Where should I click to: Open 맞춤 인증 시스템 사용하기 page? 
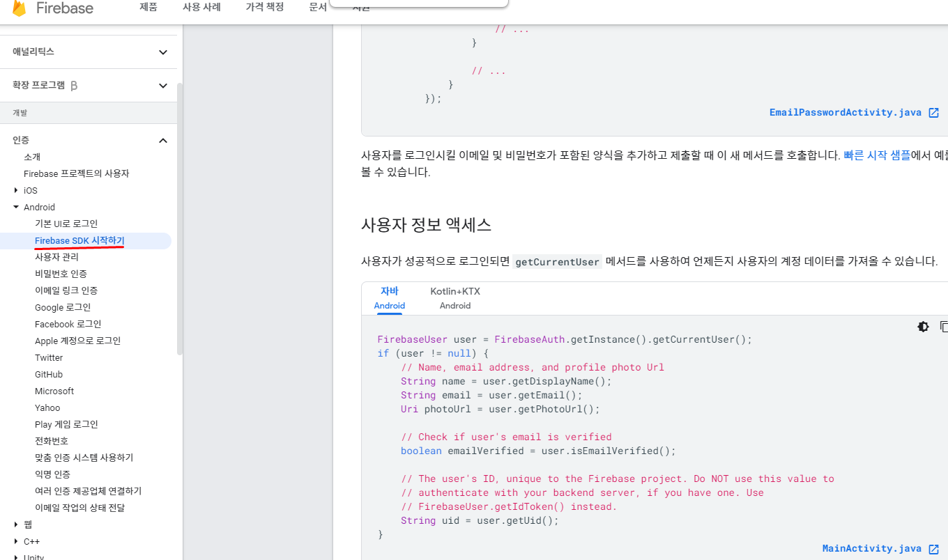84,458
